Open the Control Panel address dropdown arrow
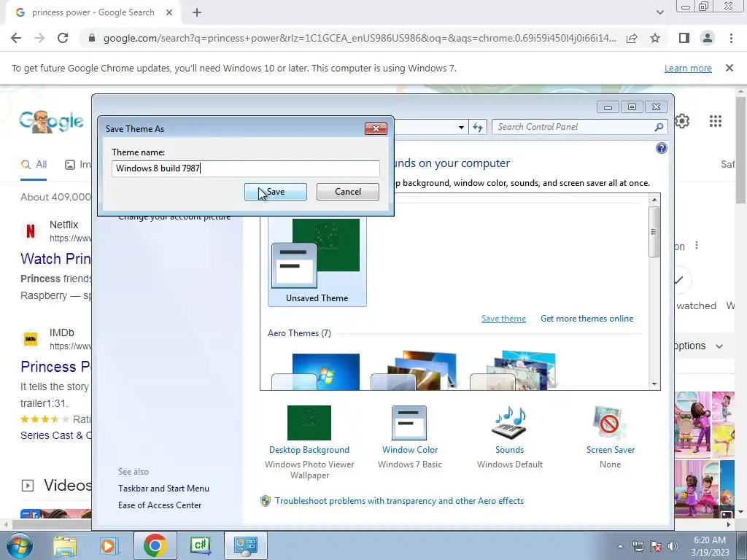 pyautogui.click(x=461, y=127)
